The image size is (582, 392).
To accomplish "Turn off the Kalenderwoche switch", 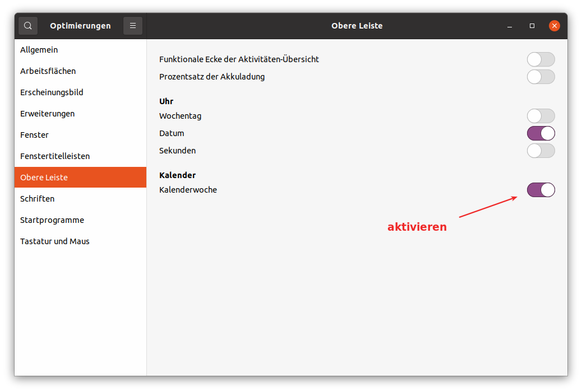I will 541,190.
